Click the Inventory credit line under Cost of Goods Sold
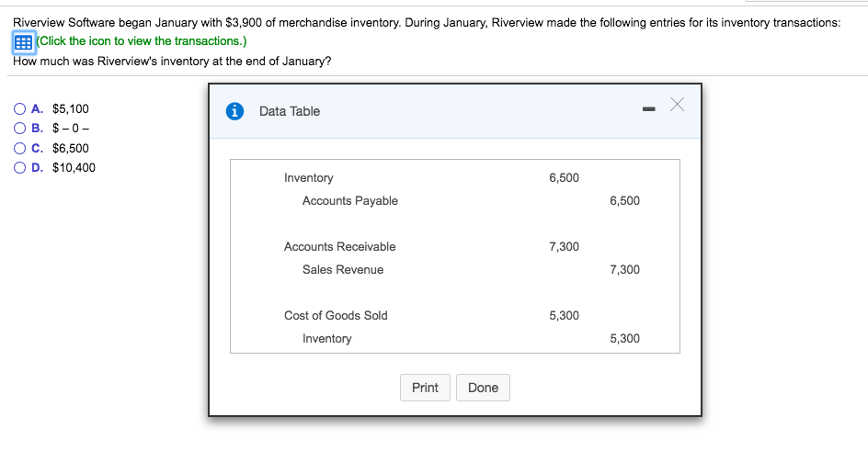The image size is (868, 451). (326, 339)
